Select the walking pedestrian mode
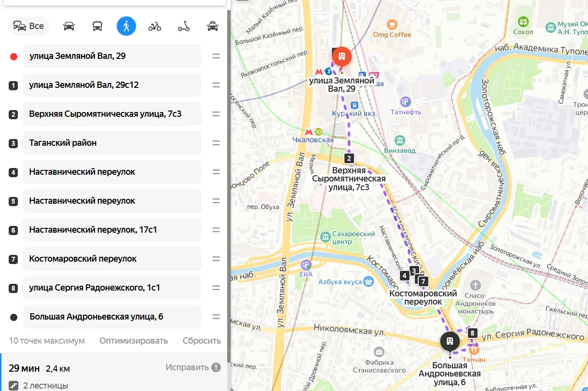 point(126,26)
